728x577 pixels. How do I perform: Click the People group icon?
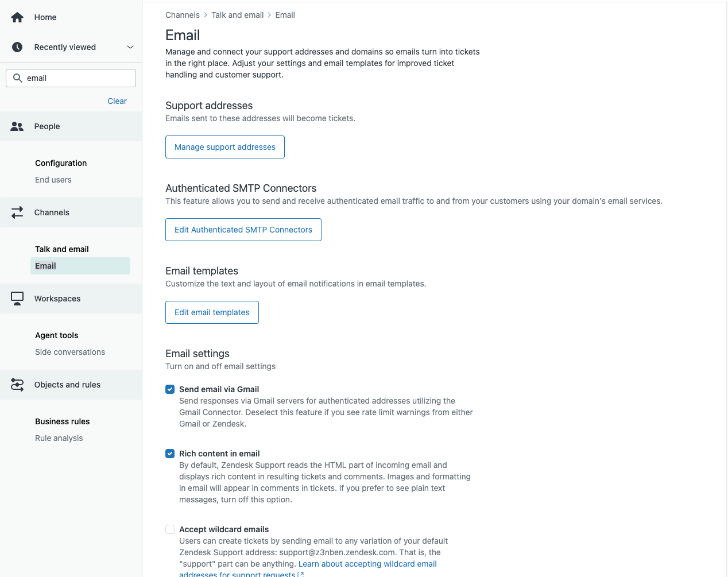[x=17, y=126]
